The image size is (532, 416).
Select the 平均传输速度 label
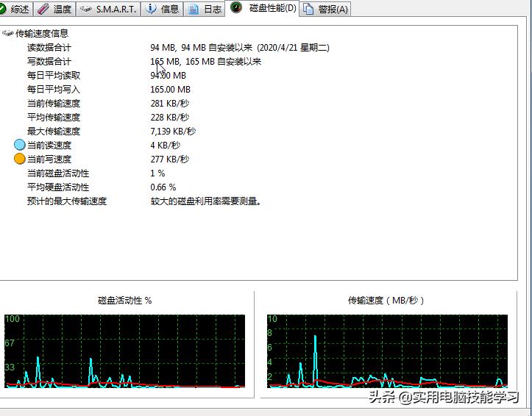(x=54, y=117)
